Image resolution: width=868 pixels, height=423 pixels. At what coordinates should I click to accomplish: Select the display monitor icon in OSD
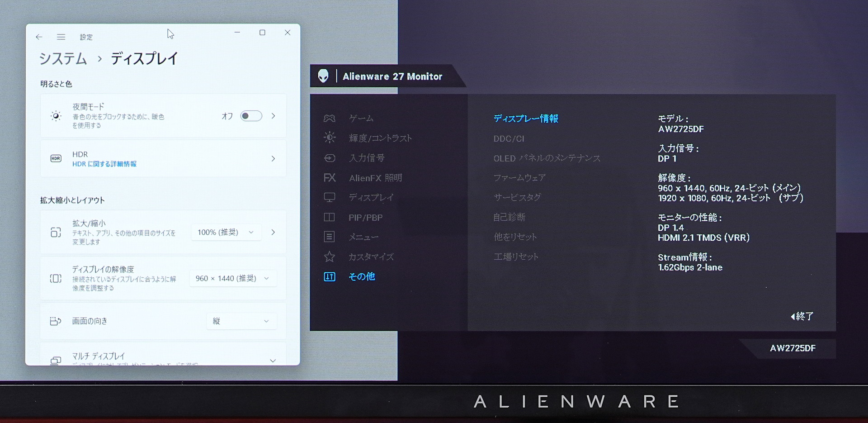(330, 197)
